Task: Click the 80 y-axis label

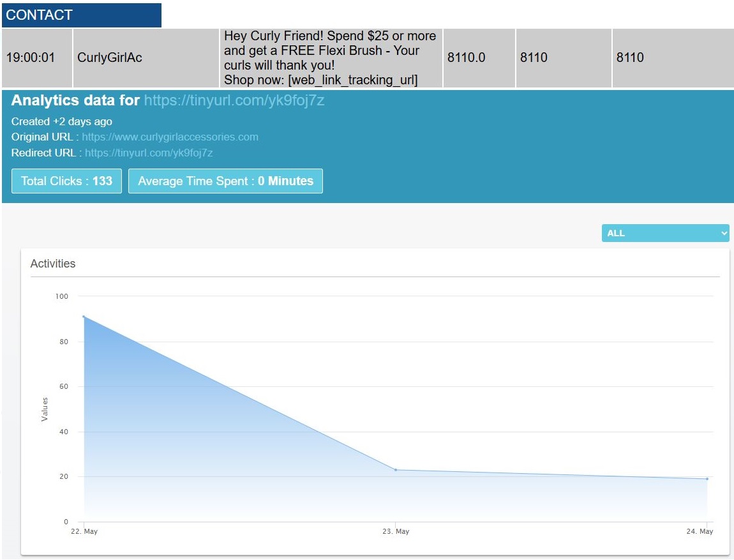Action: [x=64, y=342]
